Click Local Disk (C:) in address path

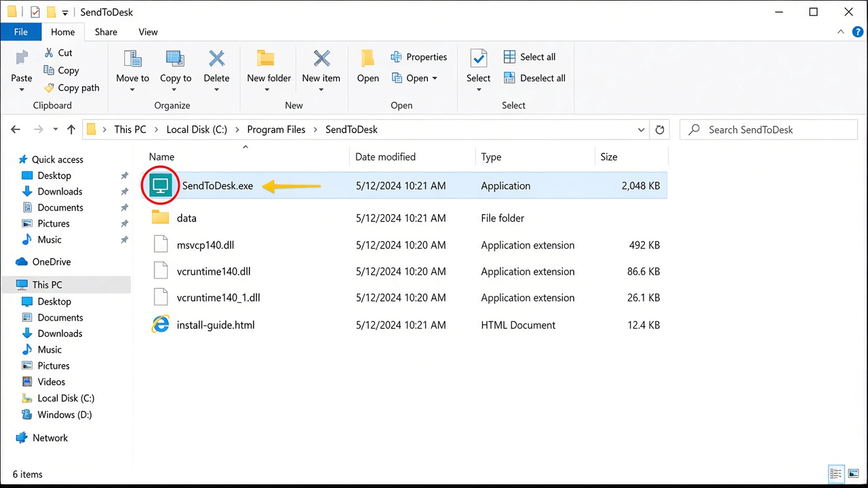(197, 129)
